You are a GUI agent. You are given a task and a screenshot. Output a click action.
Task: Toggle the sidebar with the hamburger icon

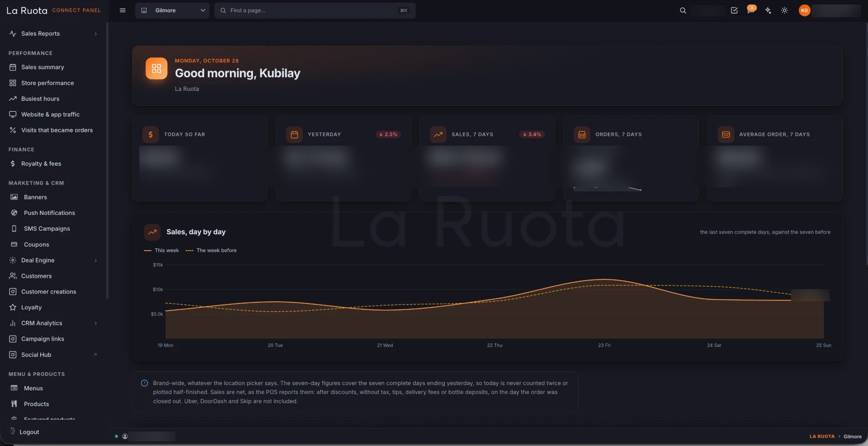(122, 10)
